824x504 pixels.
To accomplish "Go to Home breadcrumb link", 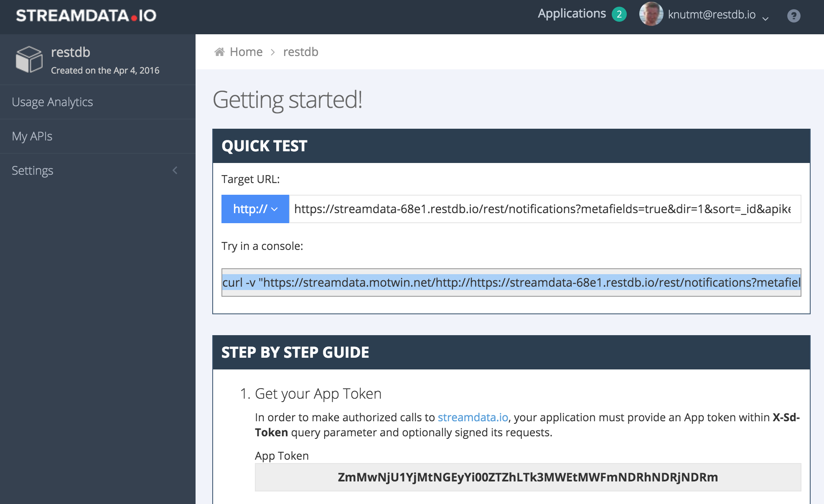I will 246,52.
